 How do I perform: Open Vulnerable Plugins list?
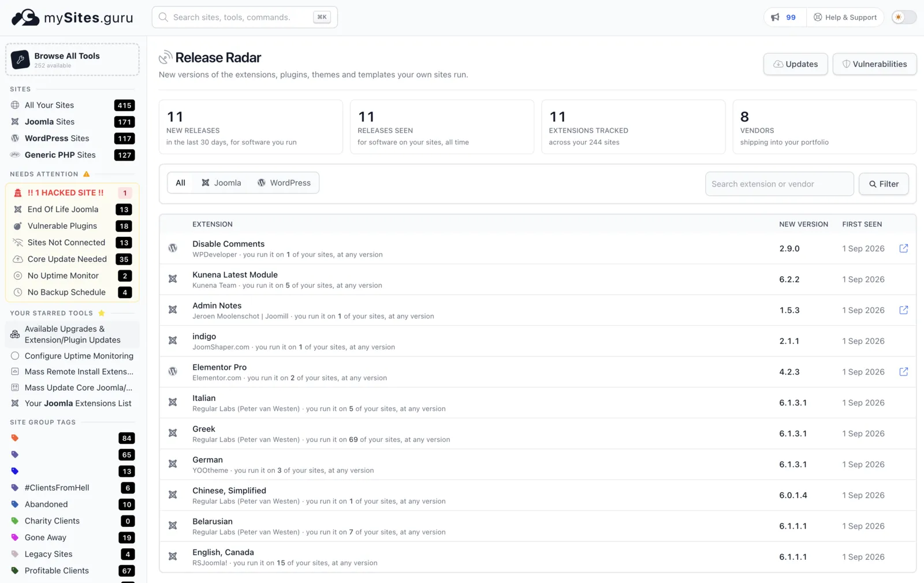(72, 226)
